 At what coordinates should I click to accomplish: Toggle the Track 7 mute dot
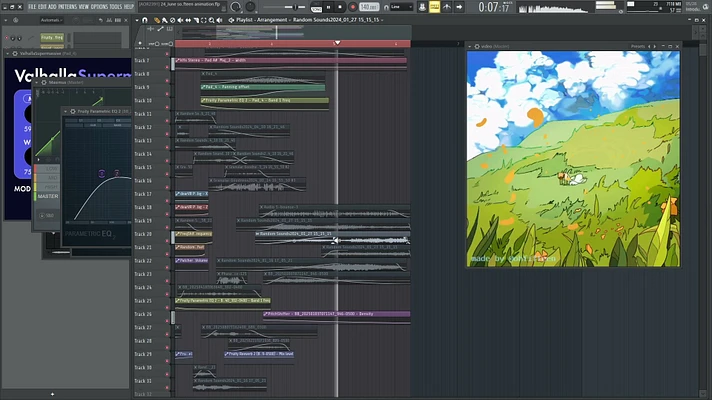[x=167, y=67]
